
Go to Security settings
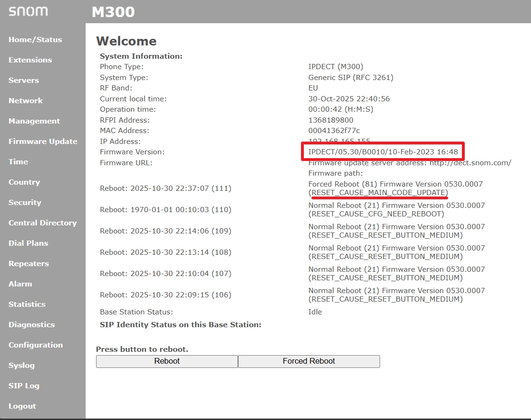(x=25, y=202)
